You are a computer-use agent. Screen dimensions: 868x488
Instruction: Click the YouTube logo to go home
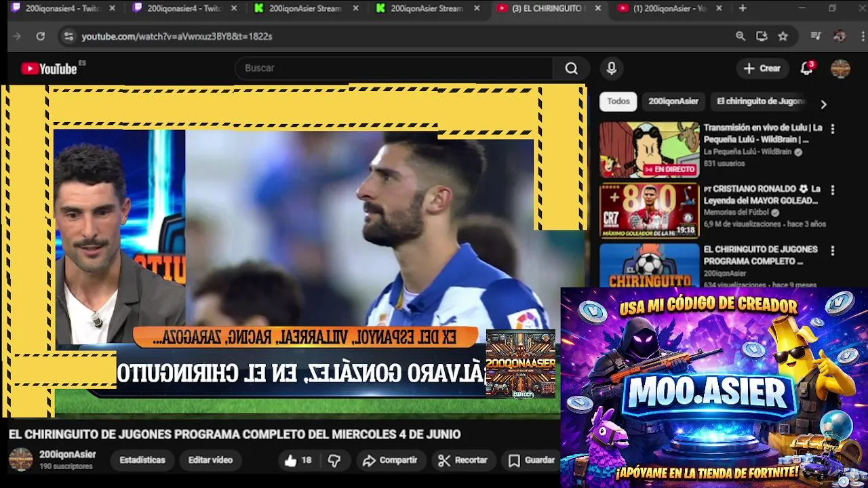pos(49,68)
